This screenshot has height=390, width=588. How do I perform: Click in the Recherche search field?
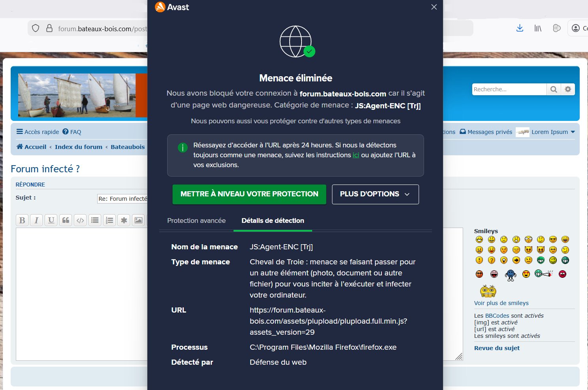click(x=509, y=89)
